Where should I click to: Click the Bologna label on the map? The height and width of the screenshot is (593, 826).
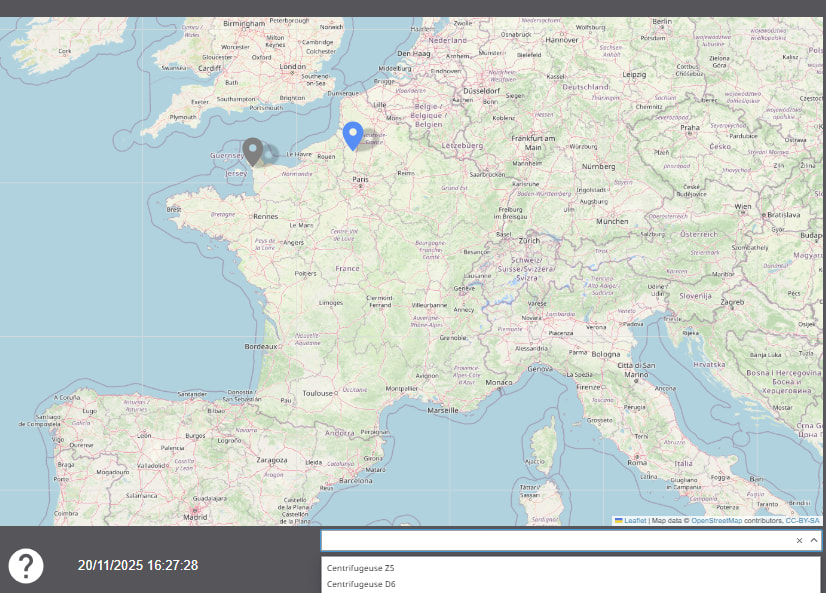coord(605,354)
